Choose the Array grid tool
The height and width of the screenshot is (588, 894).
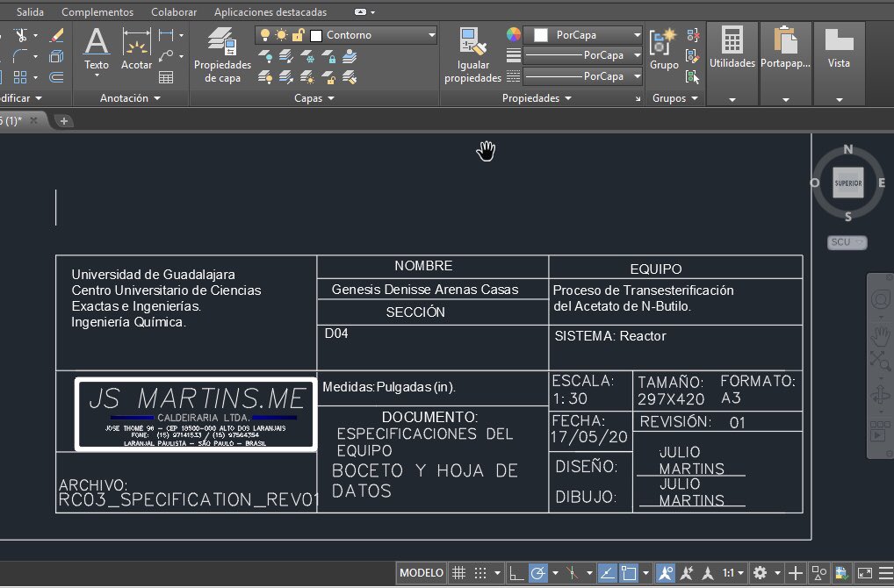tap(20, 76)
